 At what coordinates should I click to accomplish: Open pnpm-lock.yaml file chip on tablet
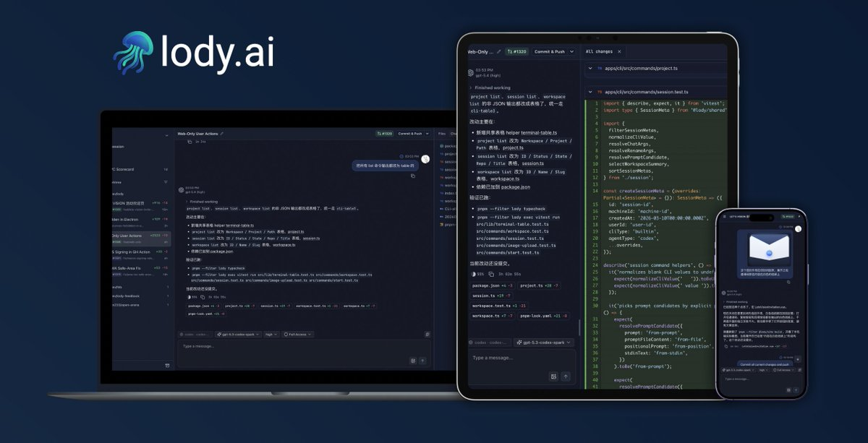click(545, 316)
